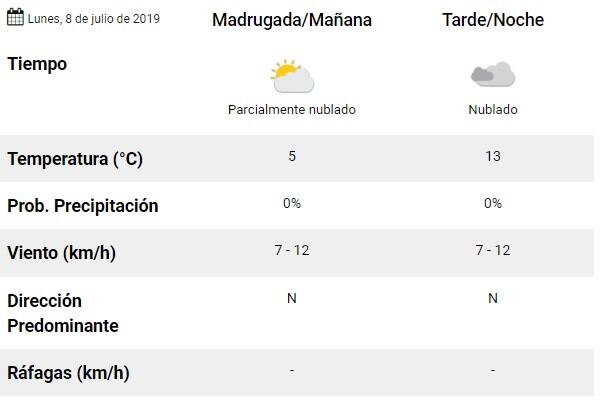Click the Viento (km/h) row label
Viewport: 604px width, 406px height.
tap(61, 253)
